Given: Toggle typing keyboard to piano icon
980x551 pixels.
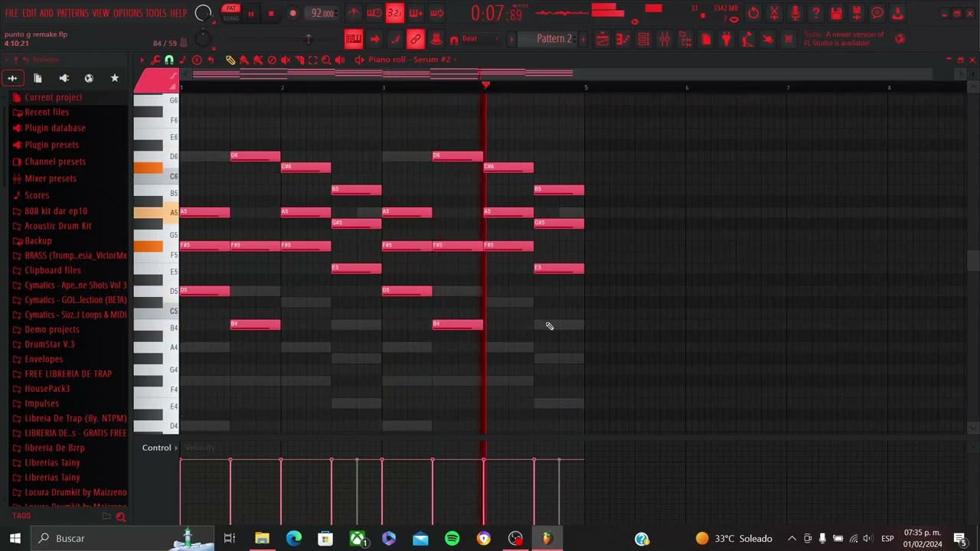Looking at the screenshot, I should [353, 39].
